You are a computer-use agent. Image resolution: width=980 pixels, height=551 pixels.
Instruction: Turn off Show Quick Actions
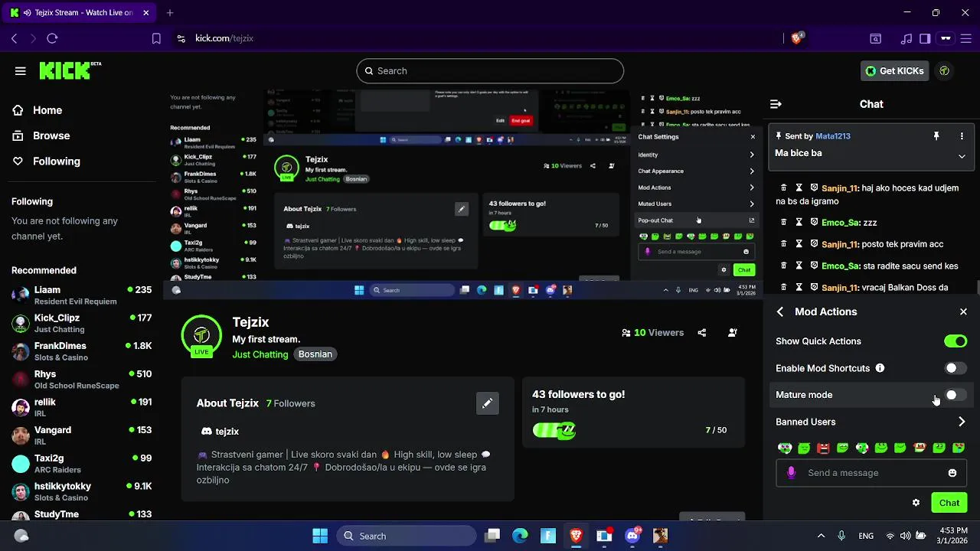955,341
